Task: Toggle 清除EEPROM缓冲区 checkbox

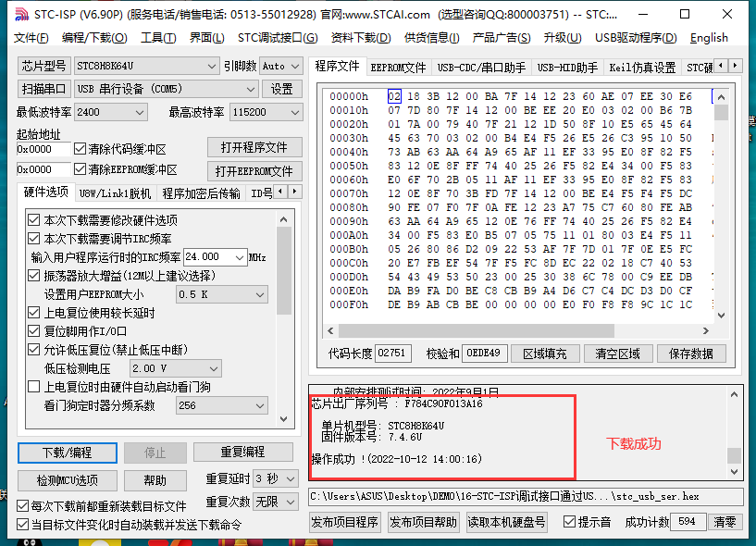Action: (x=80, y=169)
